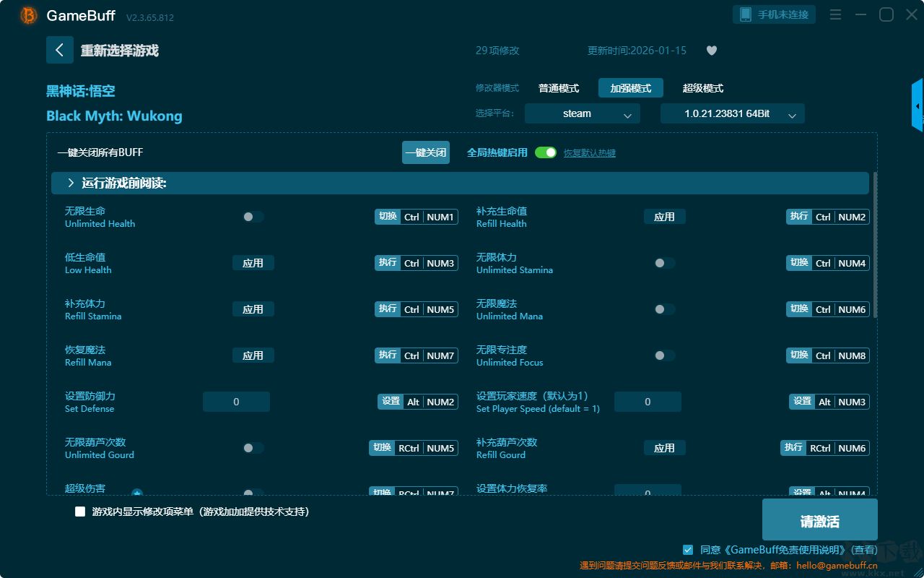Click the phone icon in 手机未连接
924x578 pixels.
746,14
